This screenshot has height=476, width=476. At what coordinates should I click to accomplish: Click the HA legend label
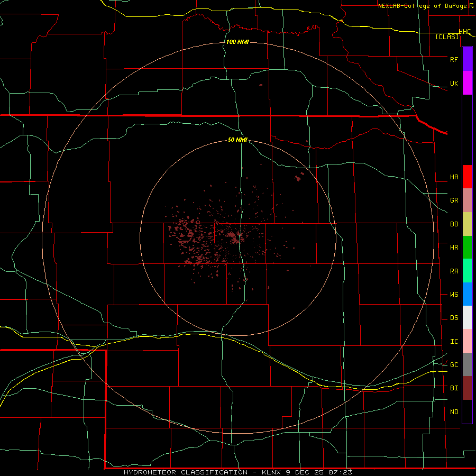point(454,177)
